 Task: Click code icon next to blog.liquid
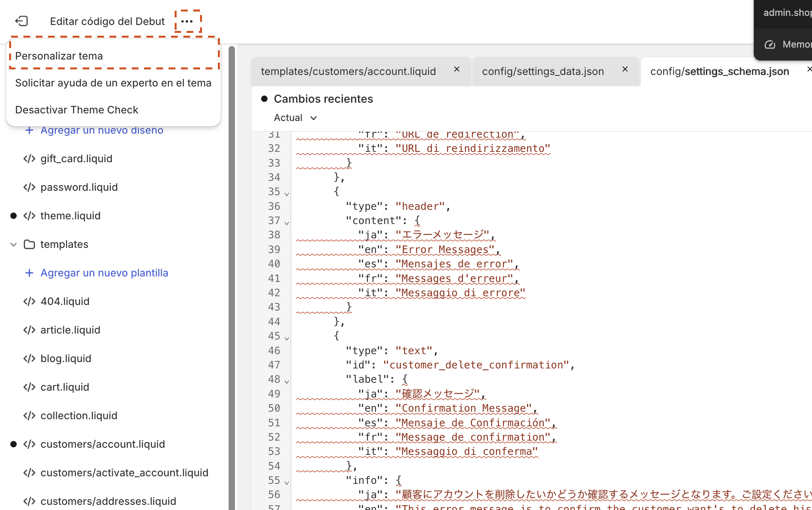click(x=29, y=359)
